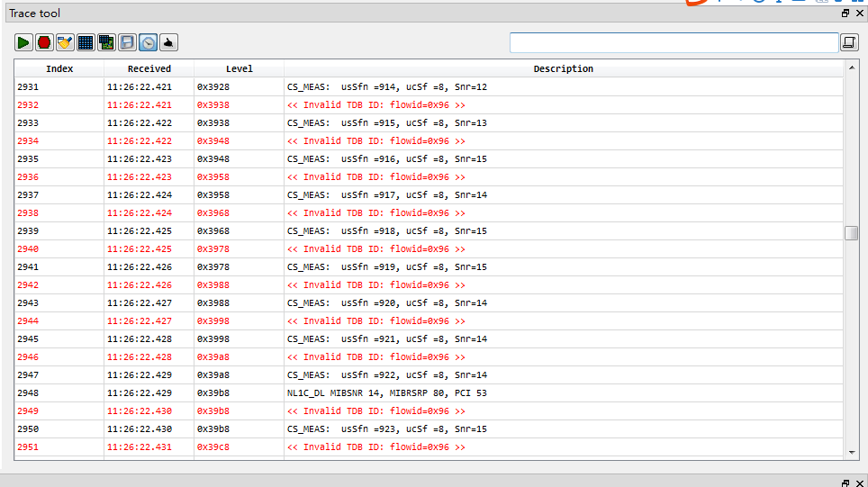The height and width of the screenshot is (487, 868).
Task: Click the vertical scrollbar thumb
Action: (852, 233)
